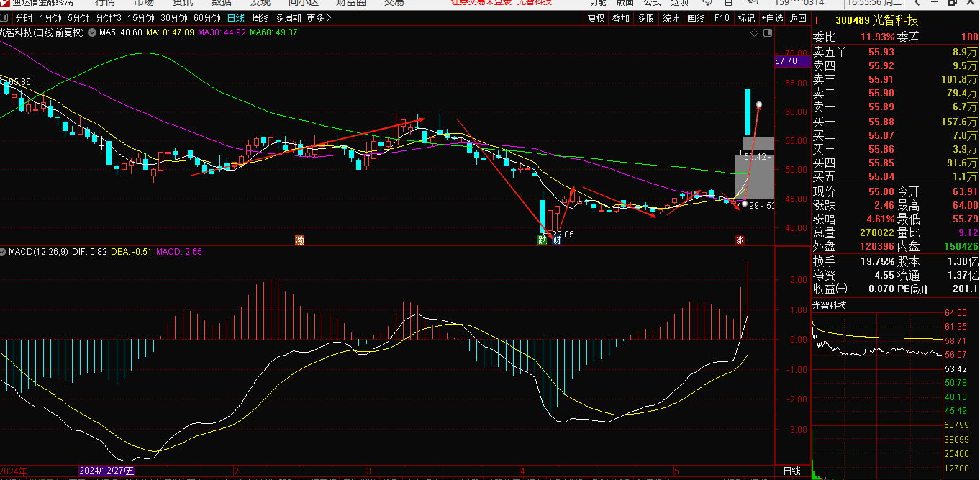980x480 pixels.
Task: Switch to 1分钟 period
Action: pyautogui.click(x=50, y=18)
